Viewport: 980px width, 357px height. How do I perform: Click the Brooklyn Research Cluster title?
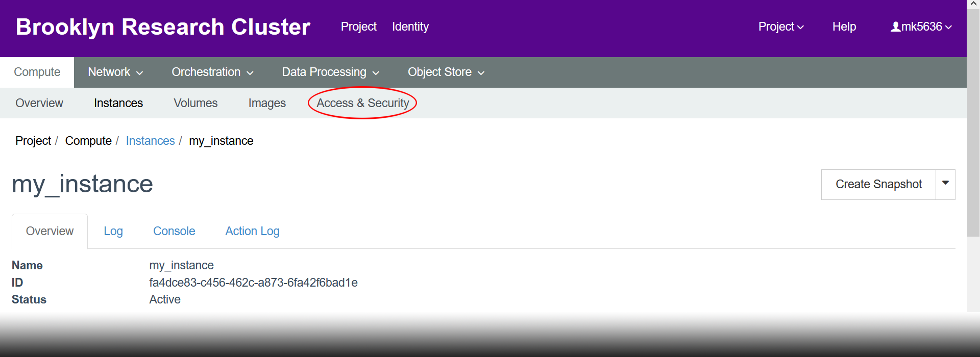click(x=163, y=27)
